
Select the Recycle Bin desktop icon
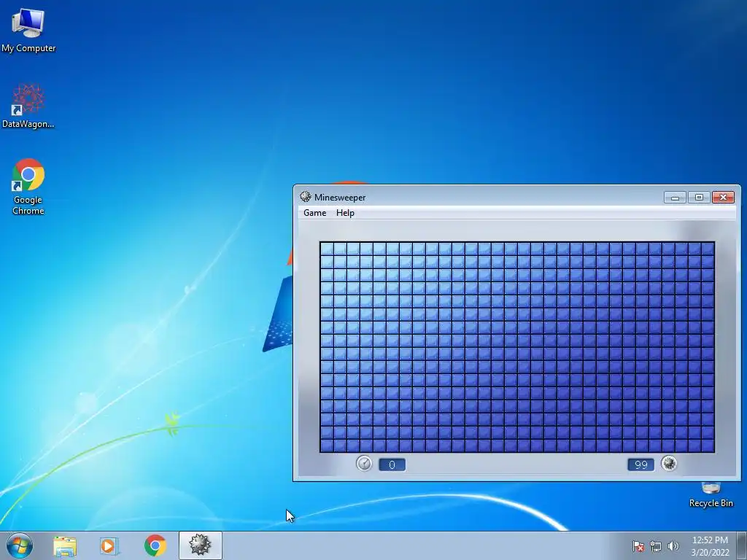[x=711, y=496]
